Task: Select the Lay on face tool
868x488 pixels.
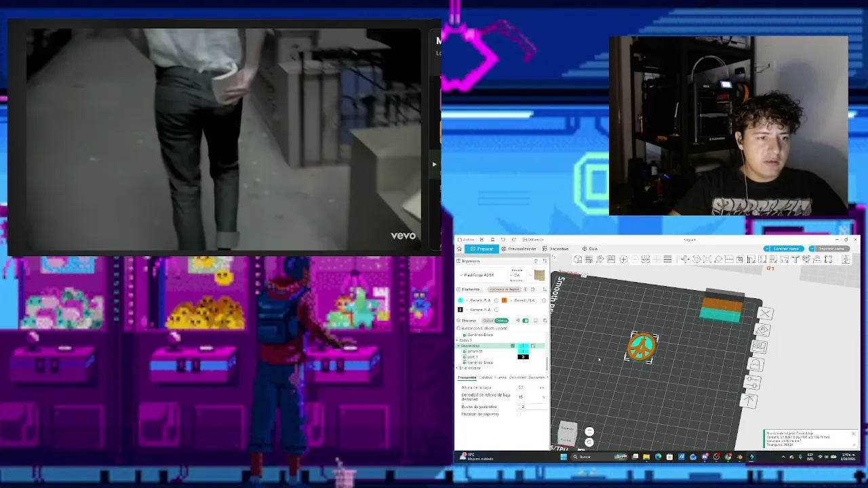Action: pos(718,259)
